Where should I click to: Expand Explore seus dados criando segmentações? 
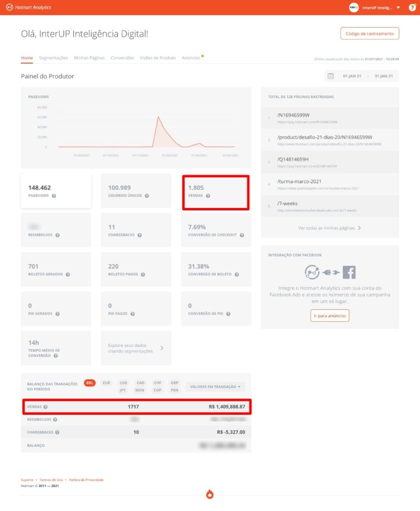136,348
